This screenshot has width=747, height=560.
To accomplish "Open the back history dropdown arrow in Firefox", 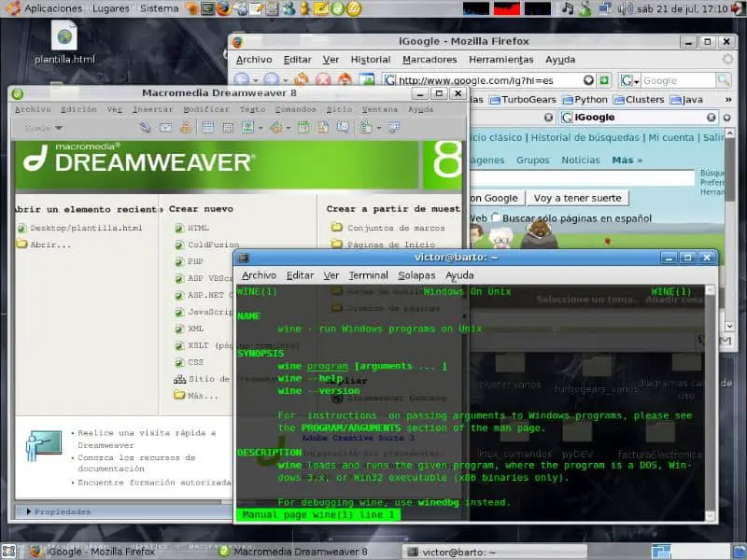I will [x=256, y=80].
